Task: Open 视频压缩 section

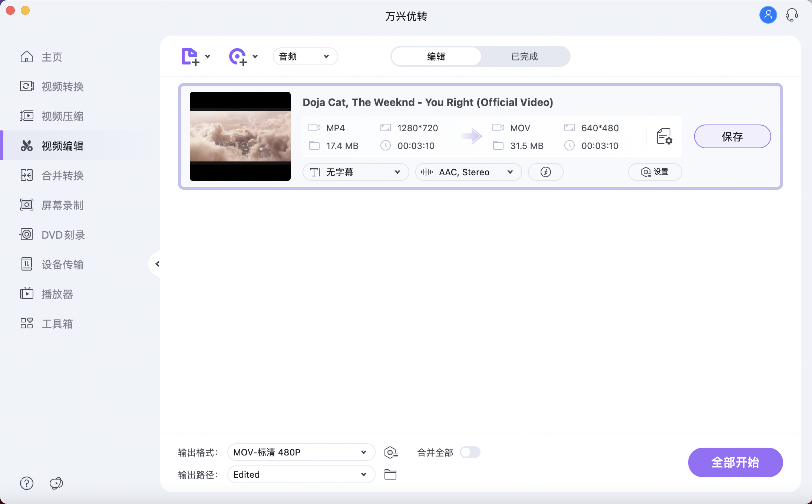Action: 52,116
